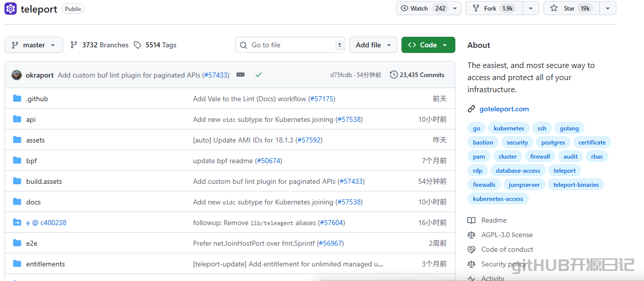Click the commit history clock icon
Image resolution: width=644 pixels, height=281 pixels.
point(393,75)
